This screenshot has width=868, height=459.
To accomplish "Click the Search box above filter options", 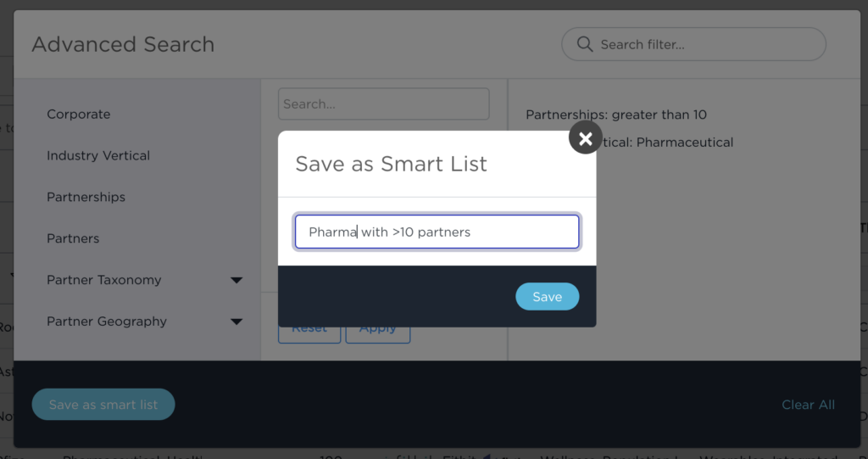I will [384, 104].
